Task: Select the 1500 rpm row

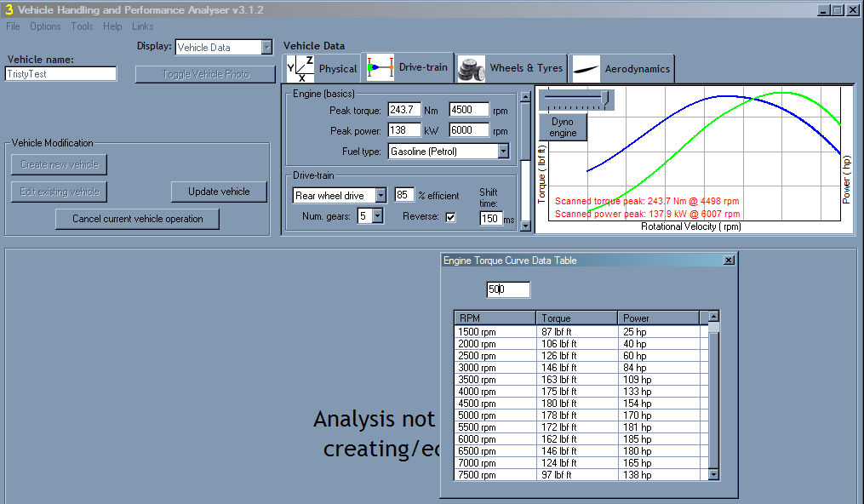Action: point(581,331)
